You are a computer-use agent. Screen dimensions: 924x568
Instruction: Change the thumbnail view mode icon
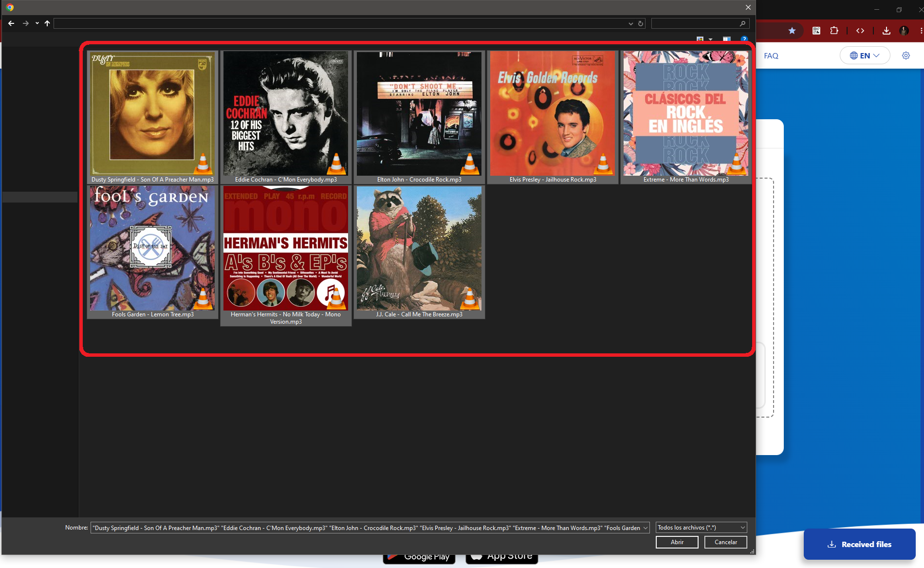pyautogui.click(x=700, y=39)
